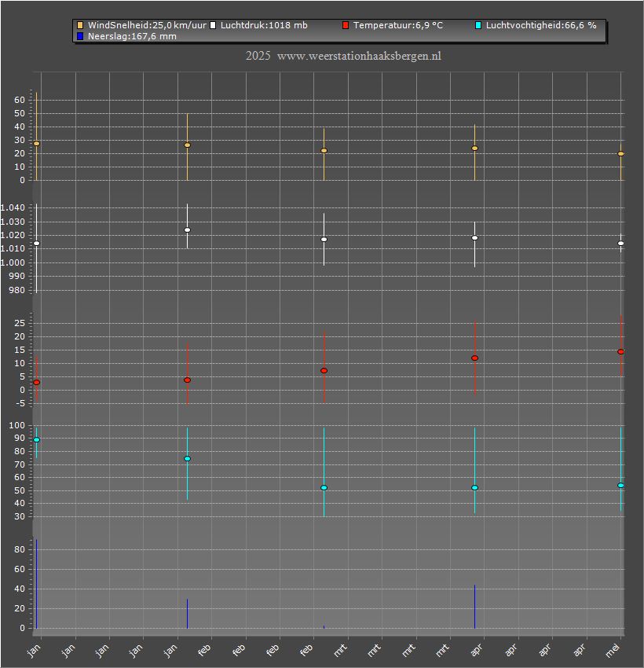This screenshot has width=644, height=668.
Task: Click the tallest blue precipitation bar
Action: pyautogui.click(x=37, y=584)
